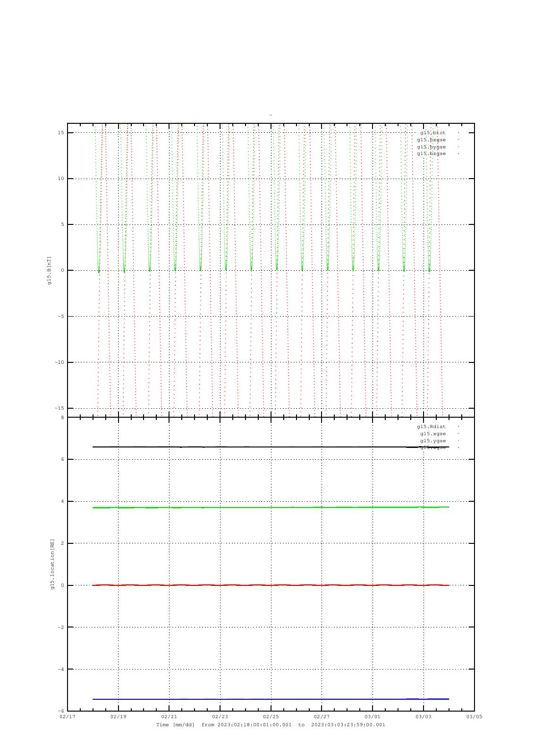Click the -10 tick on g15.B axis

(59, 362)
